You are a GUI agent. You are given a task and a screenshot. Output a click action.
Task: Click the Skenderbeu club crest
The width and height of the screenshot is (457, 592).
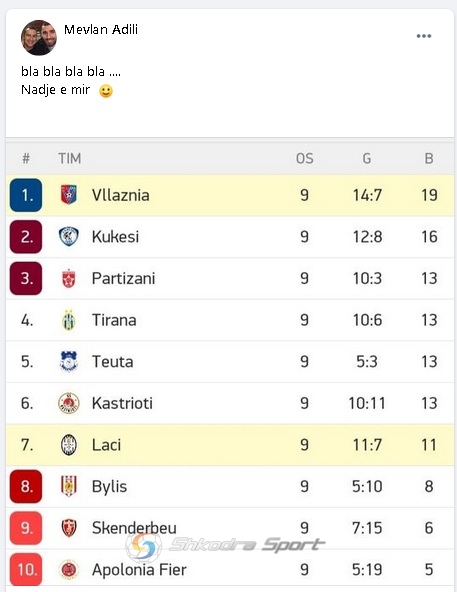click(x=69, y=527)
